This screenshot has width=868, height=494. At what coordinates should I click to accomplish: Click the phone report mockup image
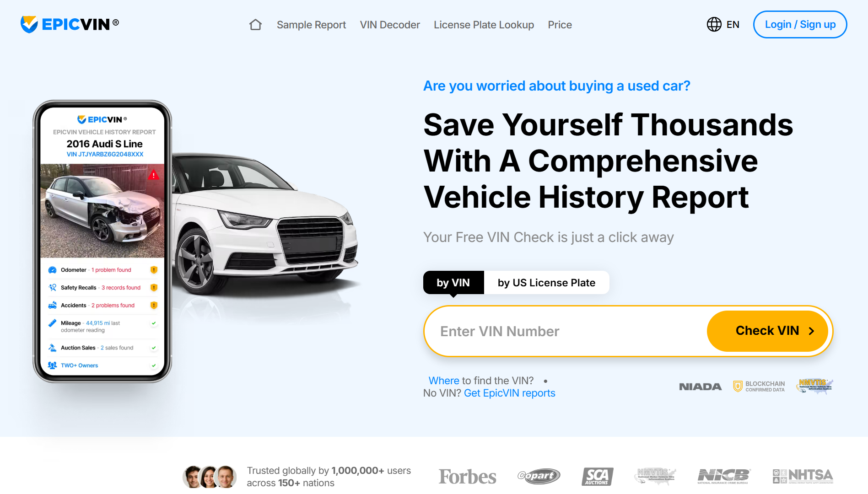point(102,242)
